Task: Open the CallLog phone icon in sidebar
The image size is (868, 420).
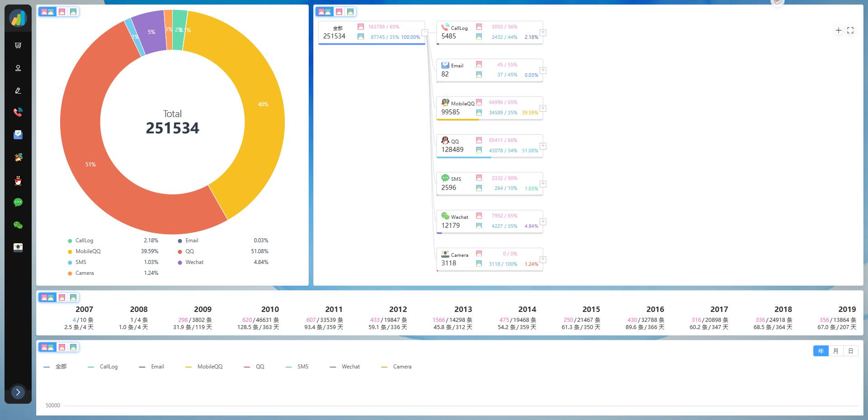Action: pyautogui.click(x=18, y=113)
